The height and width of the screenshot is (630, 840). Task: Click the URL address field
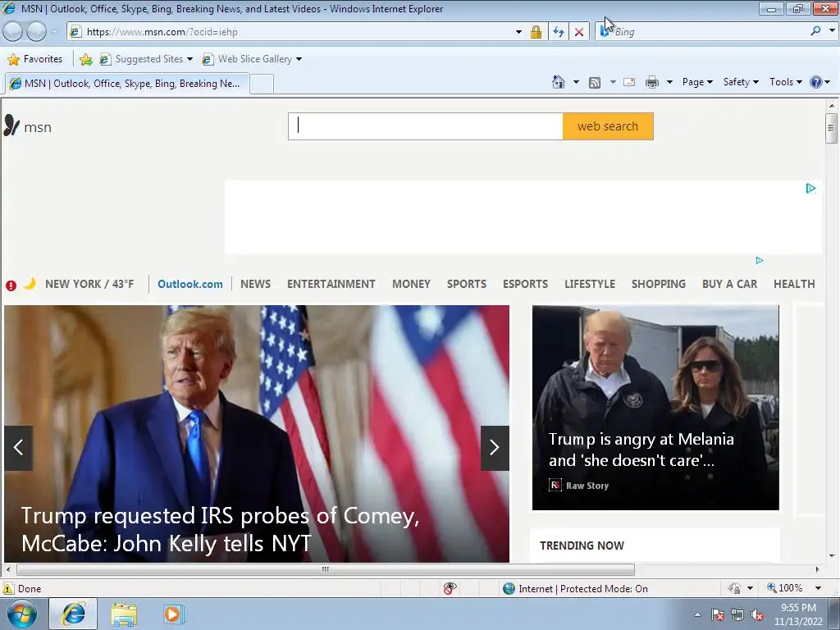pos(298,32)
